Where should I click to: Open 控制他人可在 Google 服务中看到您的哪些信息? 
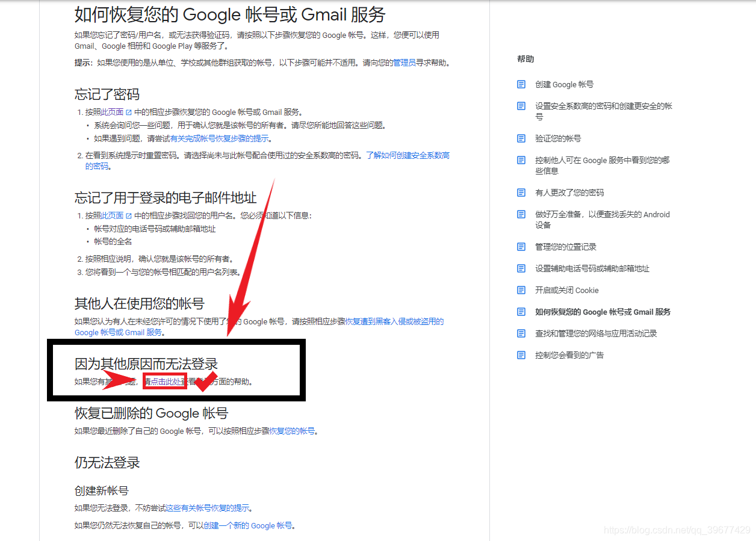click(x=602, y=165)
